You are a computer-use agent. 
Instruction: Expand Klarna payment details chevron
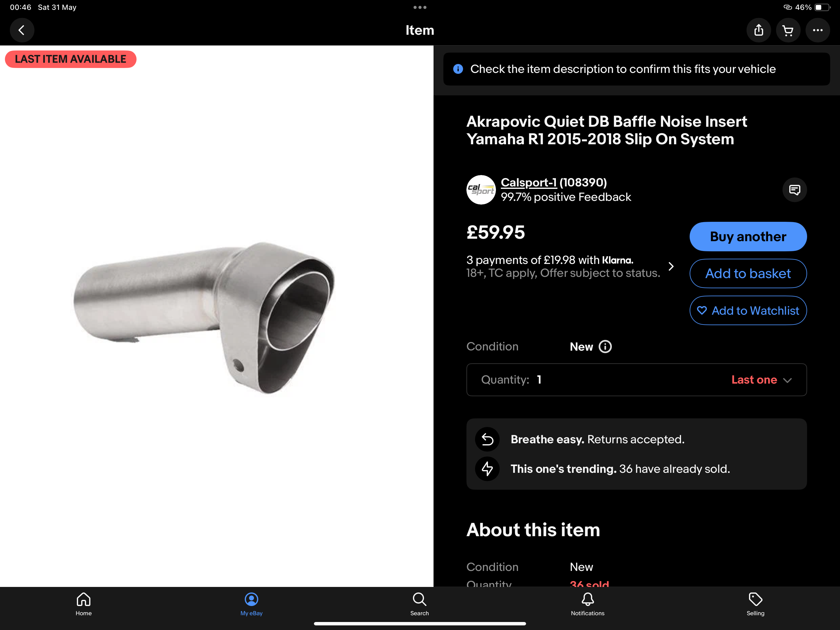tap(671, 266)
